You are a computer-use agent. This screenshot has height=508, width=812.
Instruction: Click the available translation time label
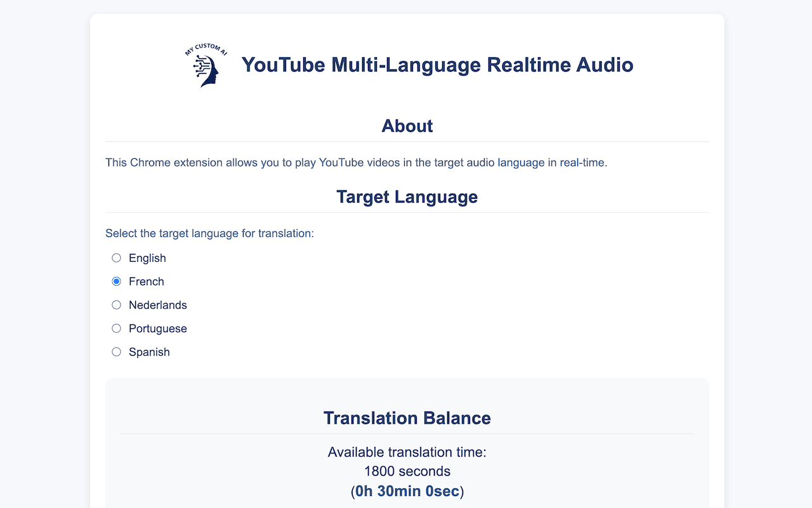click(x=407, y=452)
